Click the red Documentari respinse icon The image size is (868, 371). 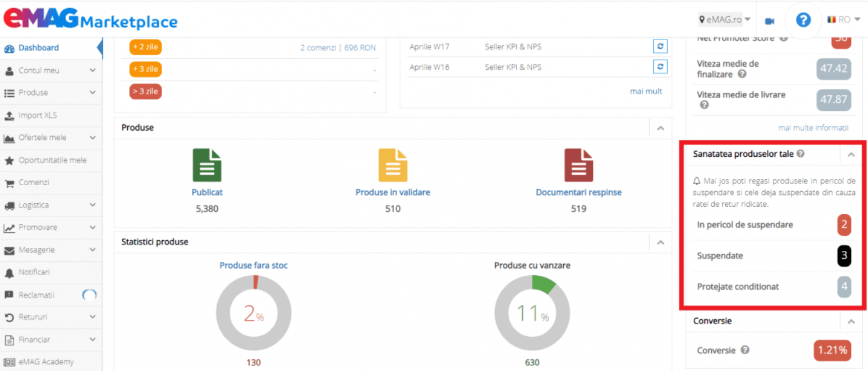pyautogui.click(x=579, y=165)
